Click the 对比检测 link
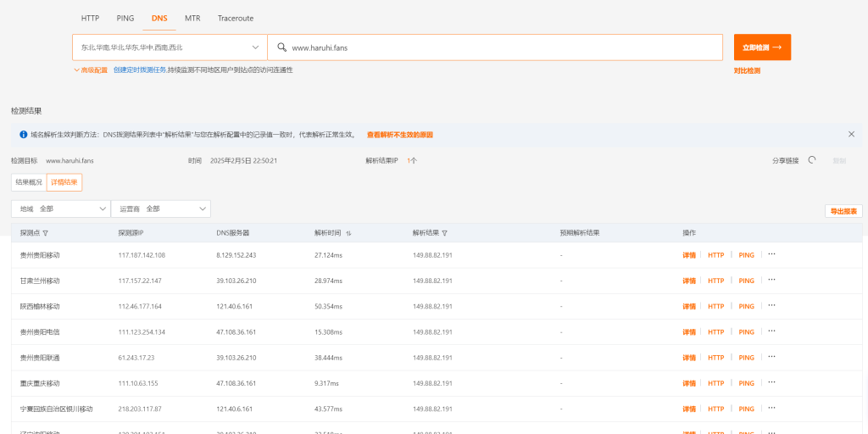 click(x=747, y=71)
